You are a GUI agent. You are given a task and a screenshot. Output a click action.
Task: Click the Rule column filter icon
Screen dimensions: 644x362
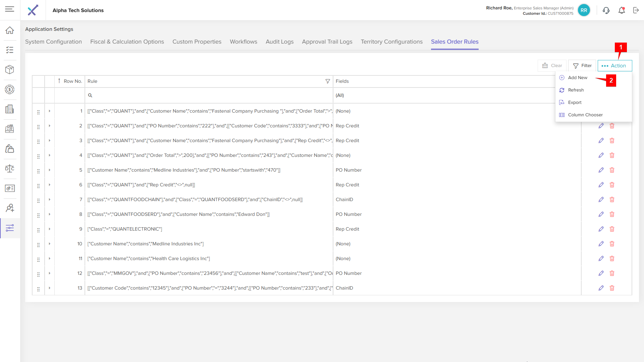(x=328, y=81)
